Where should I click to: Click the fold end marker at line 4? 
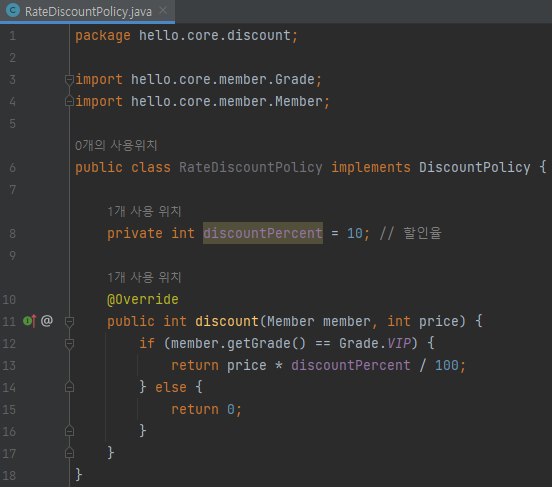point(69,101)
